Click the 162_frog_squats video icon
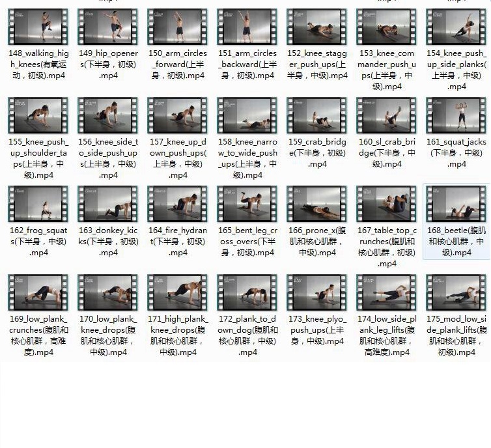491x448 pixels. pos(38,204)
